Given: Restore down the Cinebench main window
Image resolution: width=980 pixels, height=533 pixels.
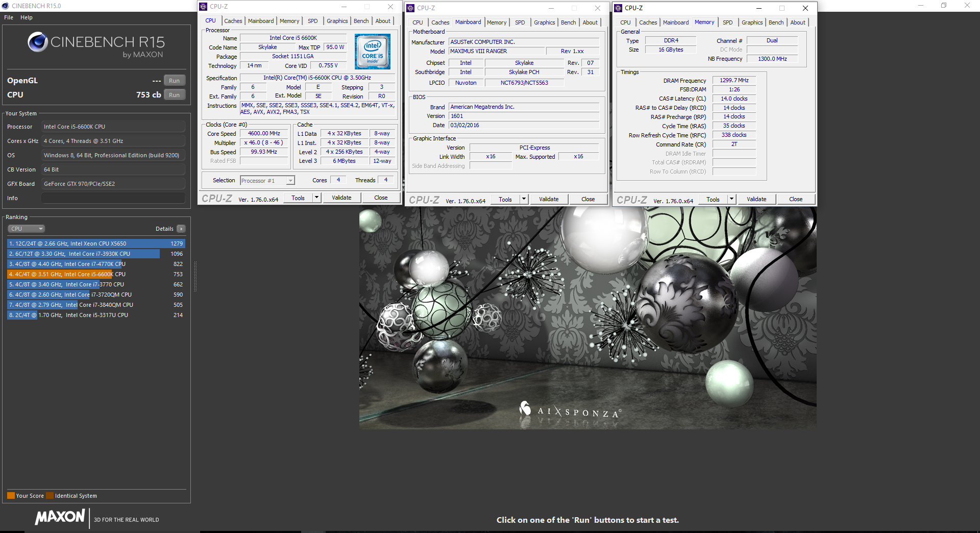Looking at the screenshot, I should pyautogui.click(x=944, y=6).
